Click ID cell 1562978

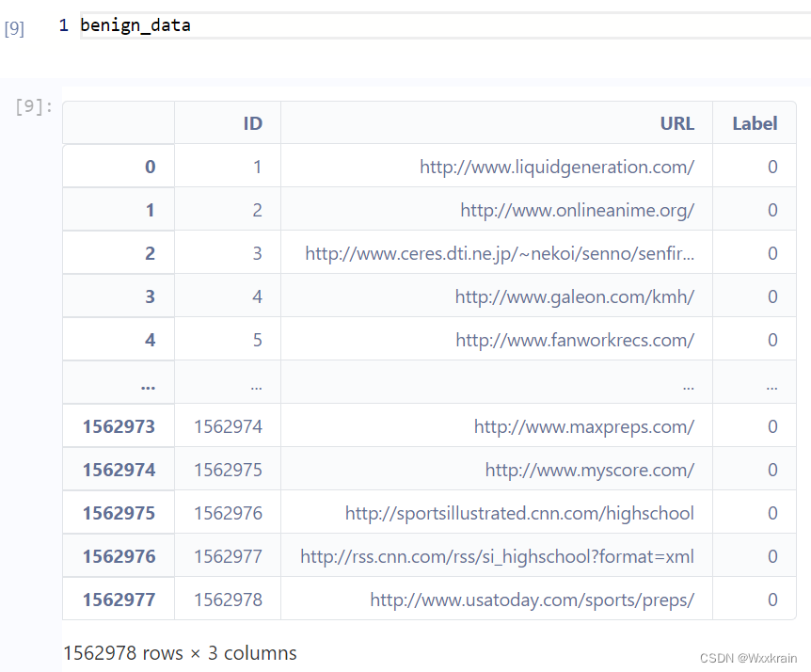point(228,600)
